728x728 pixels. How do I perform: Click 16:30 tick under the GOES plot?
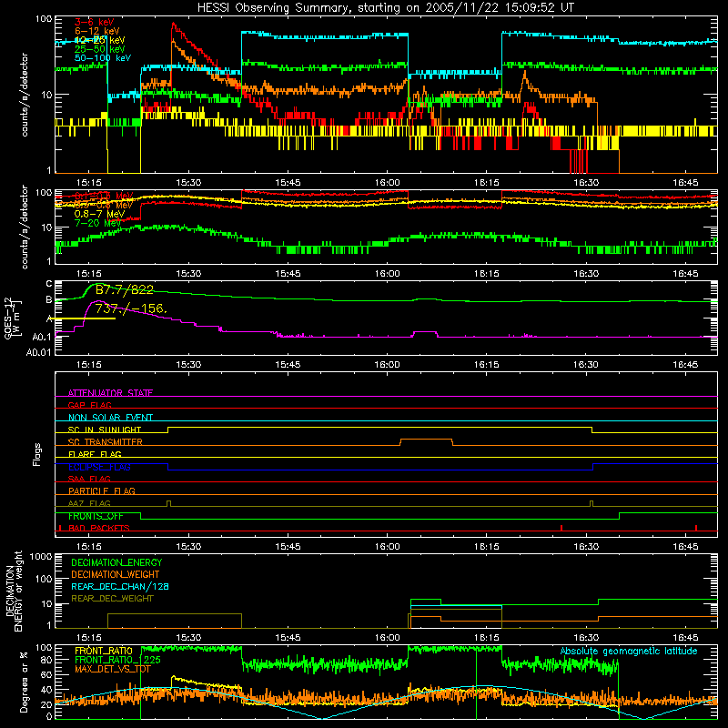[586, 365]
